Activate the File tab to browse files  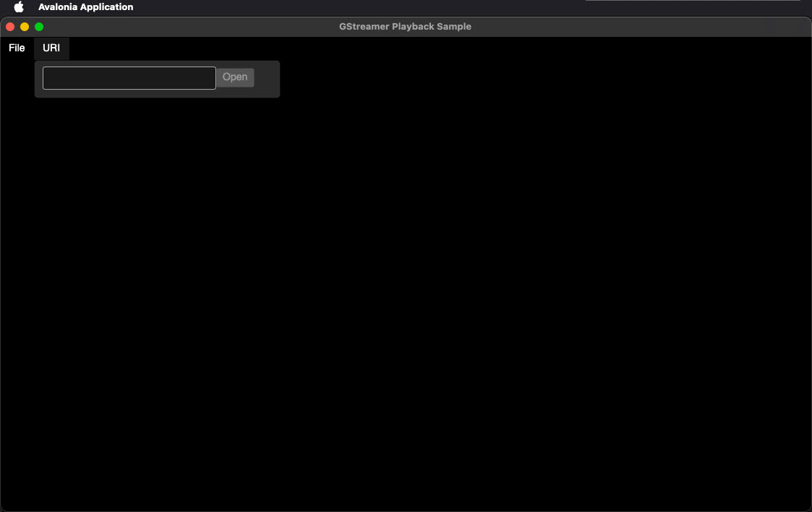click(x=17, y=48)
